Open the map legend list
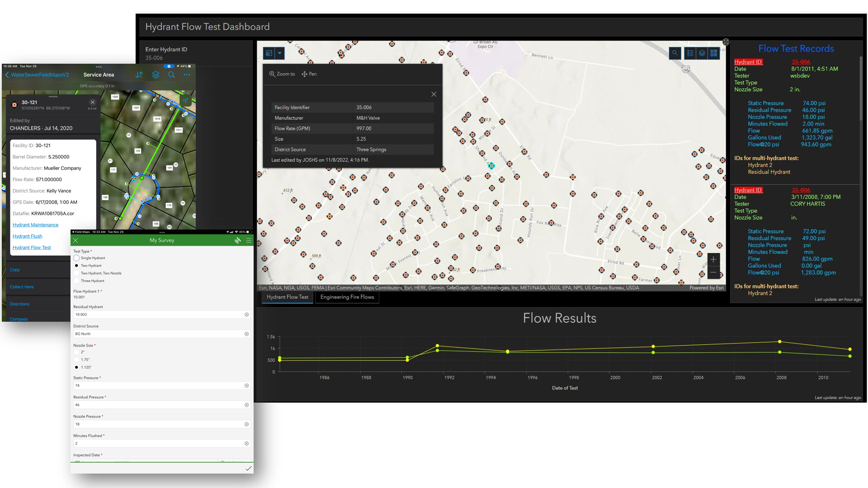The image size is (868, 488). (x=690, y=53)
